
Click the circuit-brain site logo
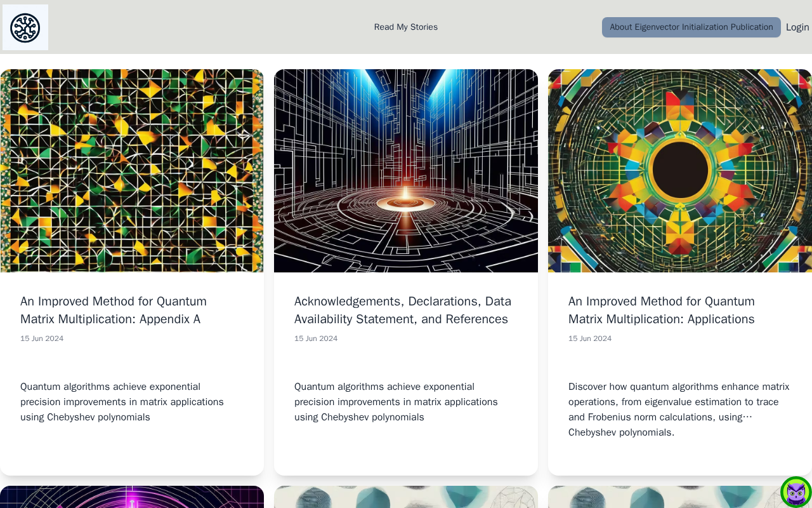click(x=25, y=27)
